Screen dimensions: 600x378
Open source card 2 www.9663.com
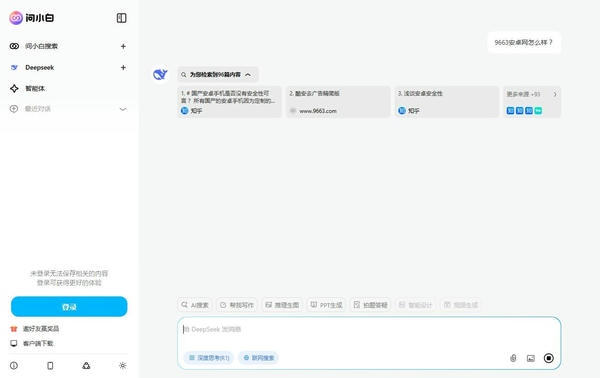tap(338, 102)
